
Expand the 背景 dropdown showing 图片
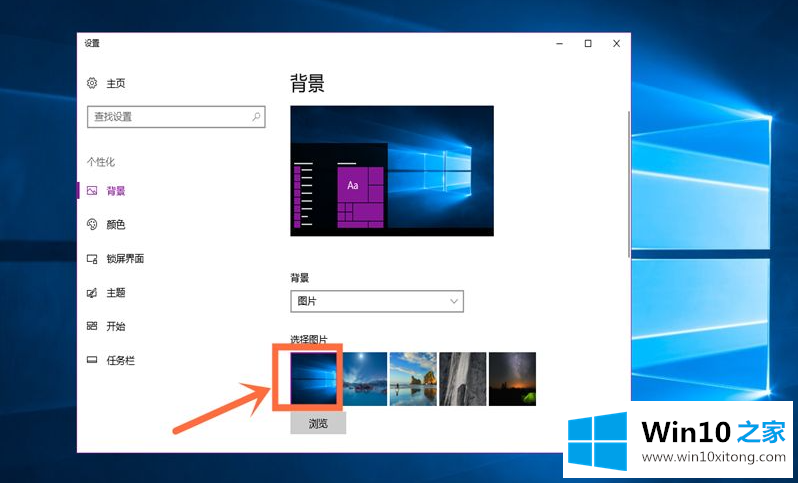[377, 301]
